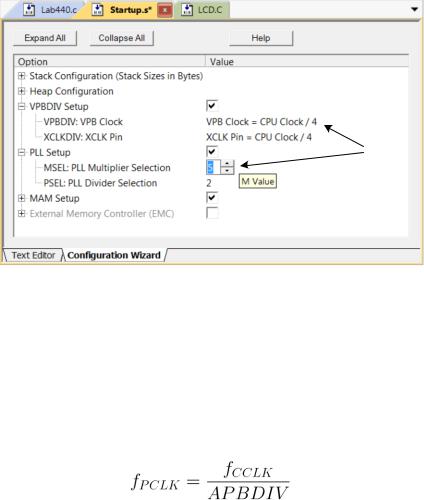Image resolution: width=424 pixels, height=500 pixels.
Task: Click the PSEL divider value 2
Action: coord(209,183)
